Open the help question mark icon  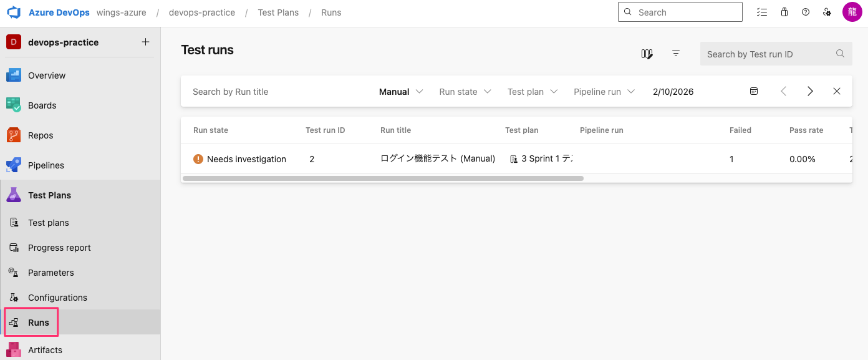click(x=806, y=12)
